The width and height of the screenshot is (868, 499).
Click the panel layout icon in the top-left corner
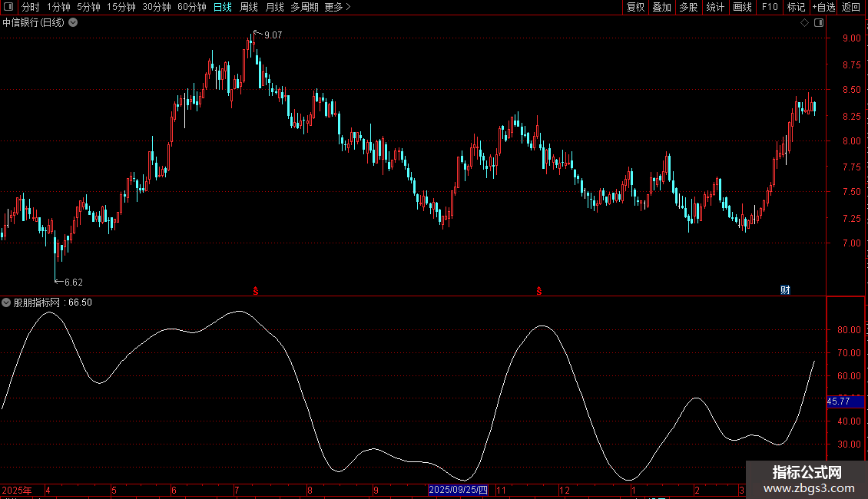pyautogui.click(x=8, y=7)
